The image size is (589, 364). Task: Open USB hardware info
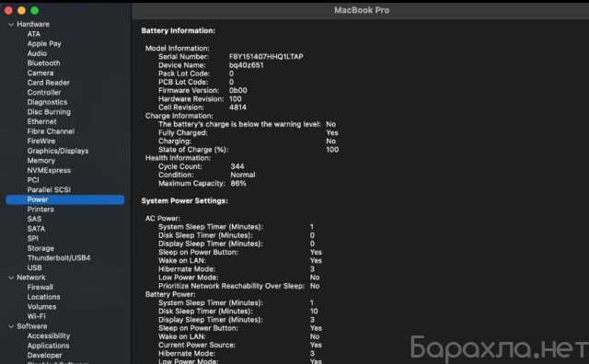pos(35,267)
